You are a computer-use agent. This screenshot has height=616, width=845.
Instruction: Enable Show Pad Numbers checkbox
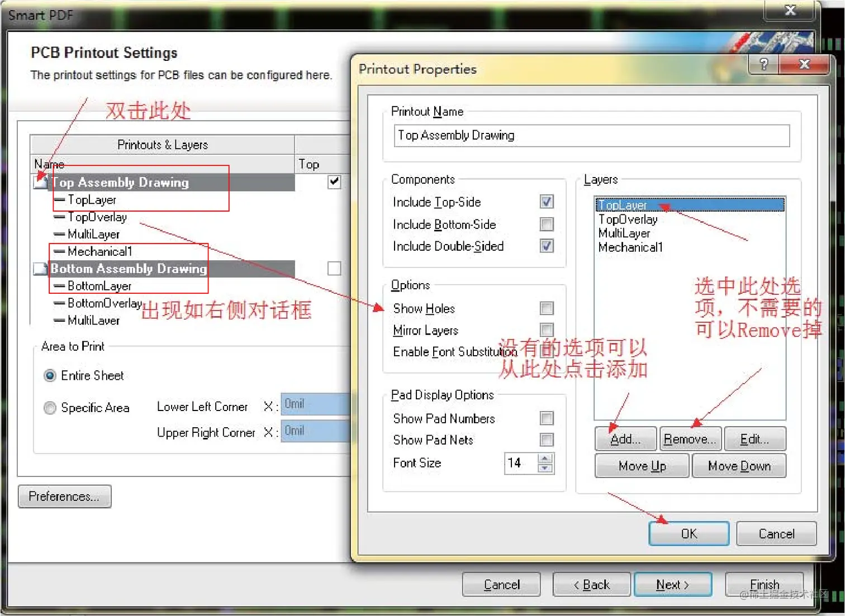pos(547,418)
